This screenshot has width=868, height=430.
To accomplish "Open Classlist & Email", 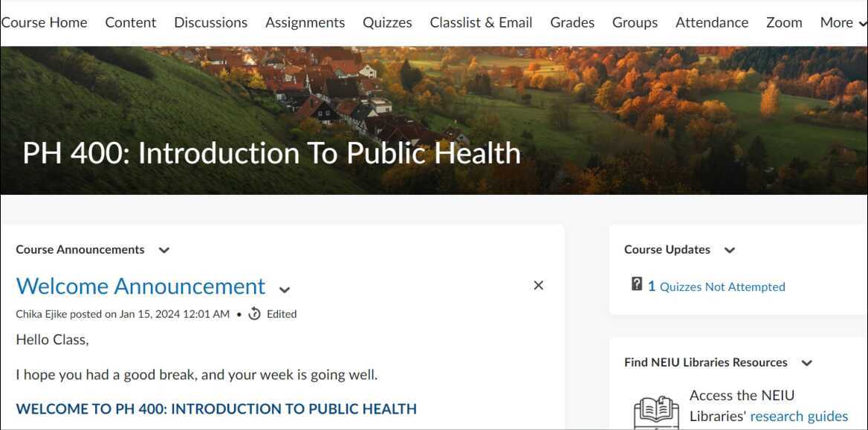I will 481,22.
